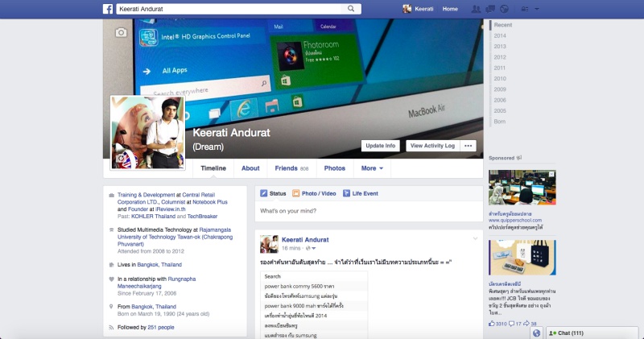Open the KOHLER Thailand link
Viewport: 644px width, 339px height.
pos(153,216)
